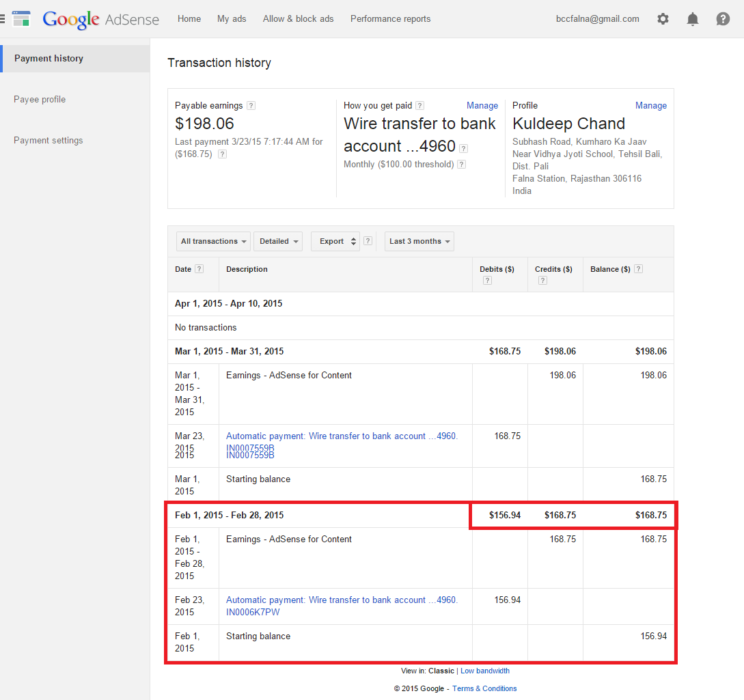Go to Home tab
744x700 pixels.
189,19
